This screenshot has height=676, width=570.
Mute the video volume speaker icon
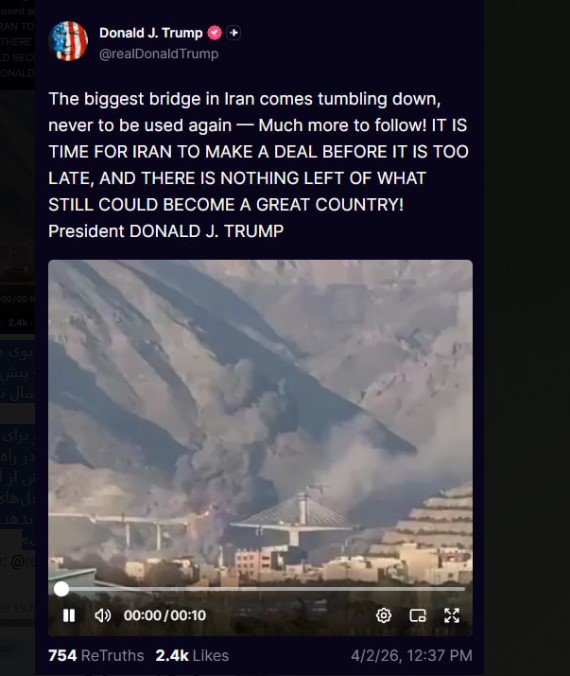[103, 615]
